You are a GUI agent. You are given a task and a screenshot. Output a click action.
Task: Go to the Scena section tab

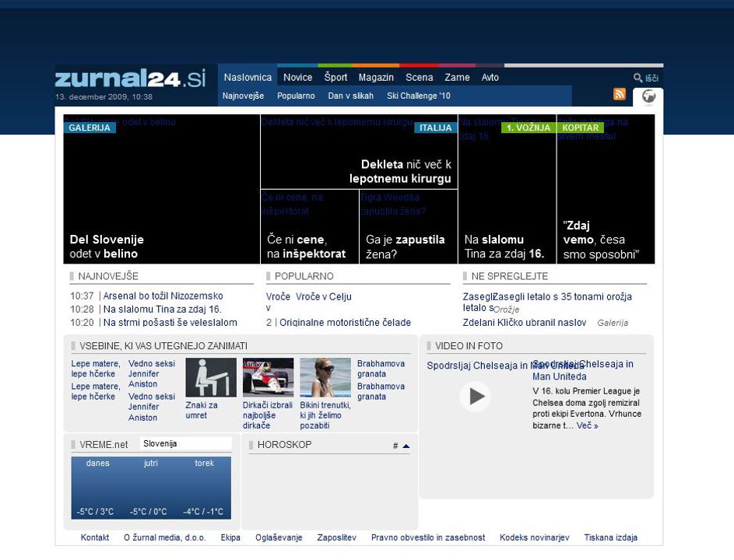click(x=419, y=77)
